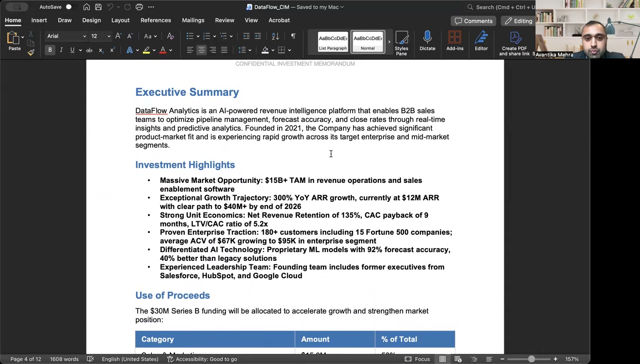Screen dimensions: 640x364
Task: Open the Change Case Aa dropdown
Action: click(x=150, y=36)
